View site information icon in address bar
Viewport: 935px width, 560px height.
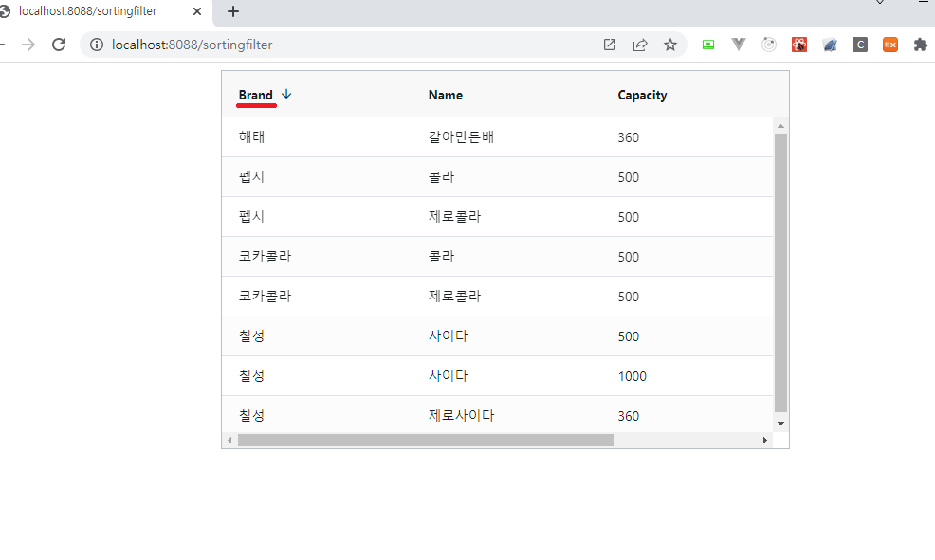pos(97,45)
